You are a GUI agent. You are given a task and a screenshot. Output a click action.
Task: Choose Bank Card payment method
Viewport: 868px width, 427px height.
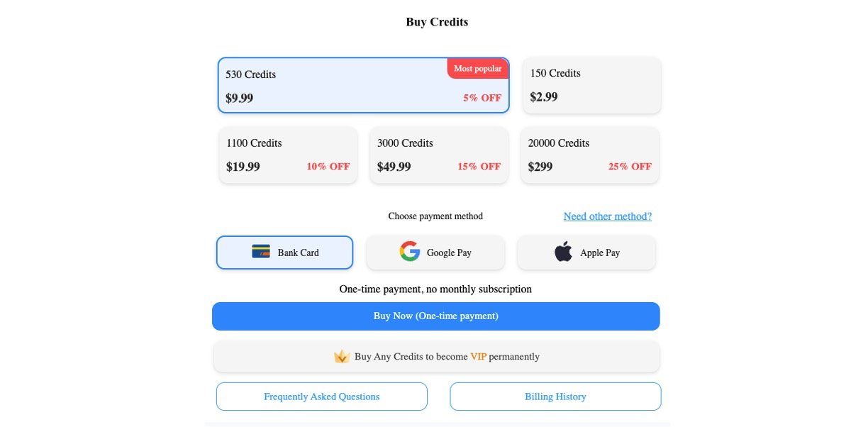284,253
